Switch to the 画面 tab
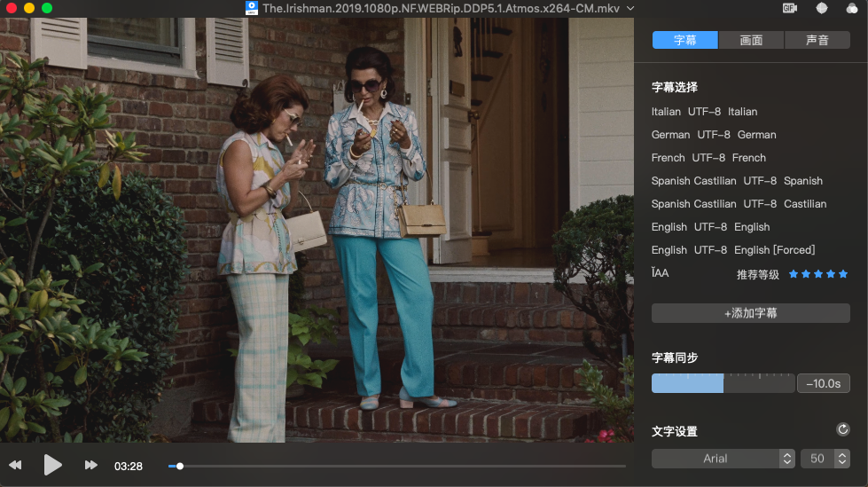868x487 pixels. coord(751,40)
